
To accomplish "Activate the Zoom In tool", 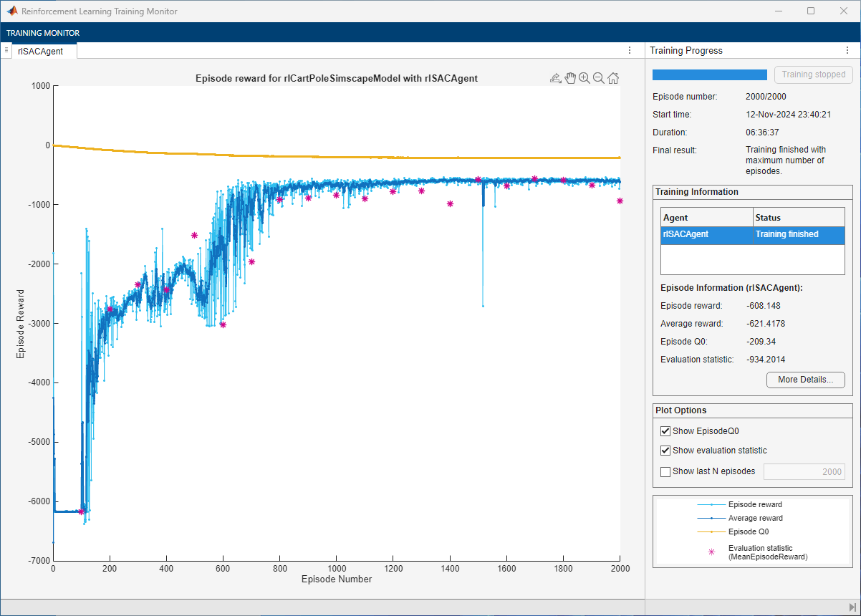I will (x=585, y=79).
